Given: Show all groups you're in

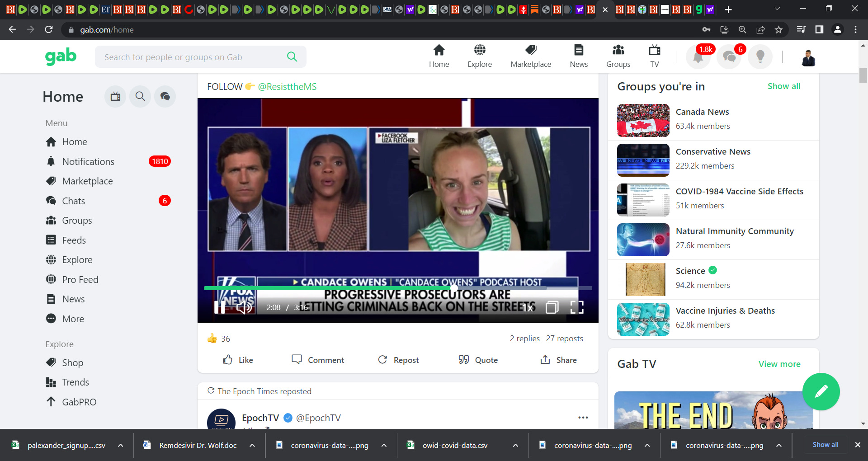Looking at the screenshot, I should (x=784, y=86).
